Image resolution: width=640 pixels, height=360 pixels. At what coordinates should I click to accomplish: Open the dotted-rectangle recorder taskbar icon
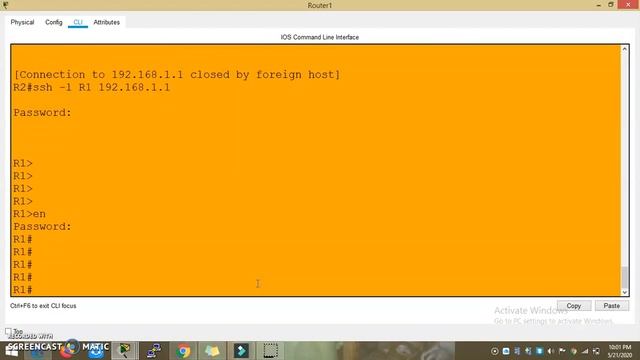coord(270,351)
